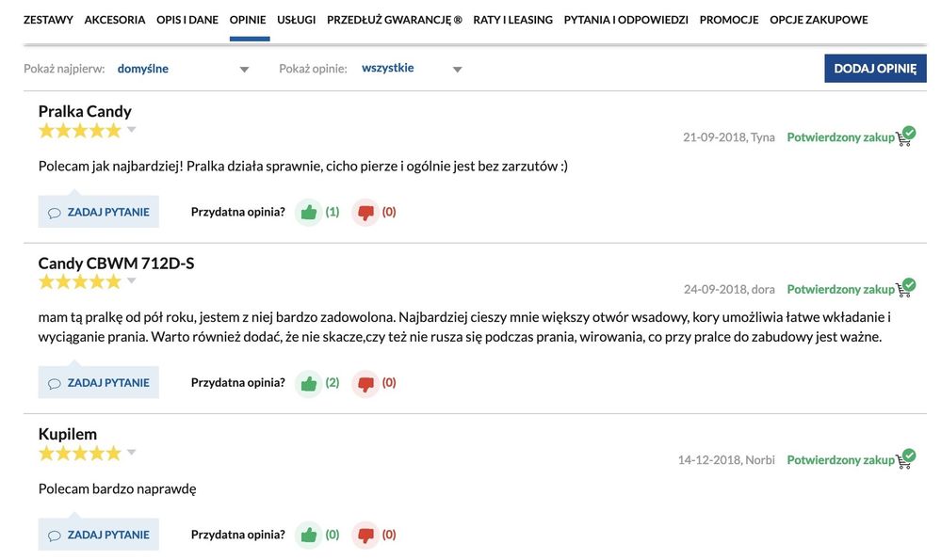The height and width of the screenshot is (560, 941).
Task: Click verified purchase cart icon on Norbi's review
Action: [905, 459]
